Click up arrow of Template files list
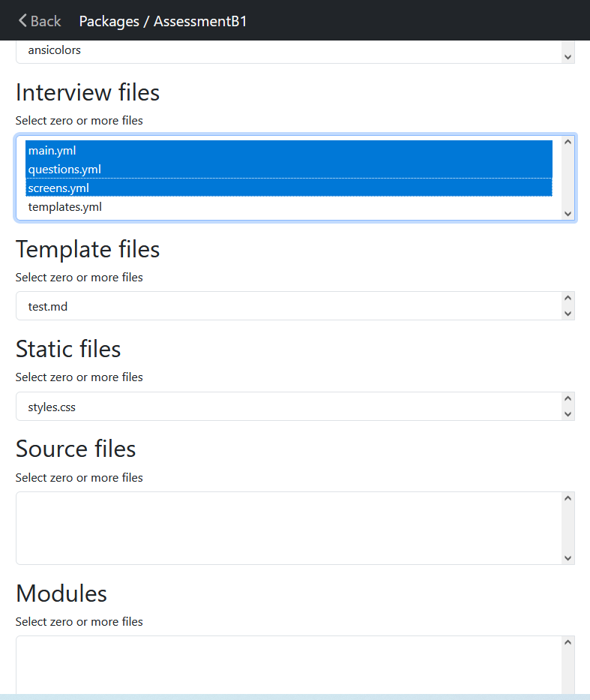The height and width of the screenshot is (700, 590). coord(568,299)
